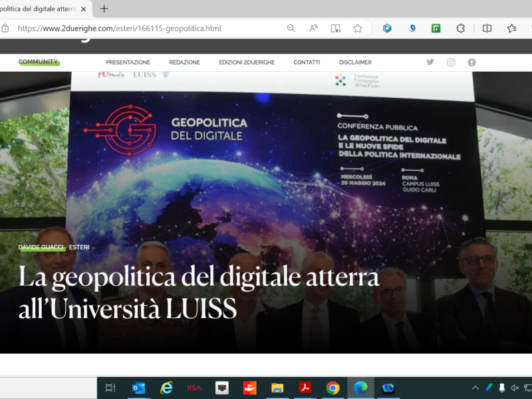Open the network port app on taskbar

pos(222,388)
